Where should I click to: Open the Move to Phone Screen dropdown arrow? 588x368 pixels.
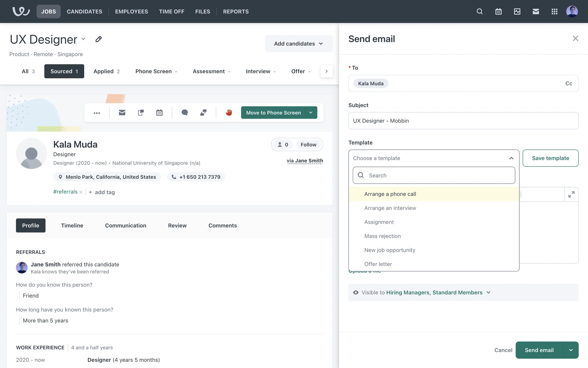311,113
